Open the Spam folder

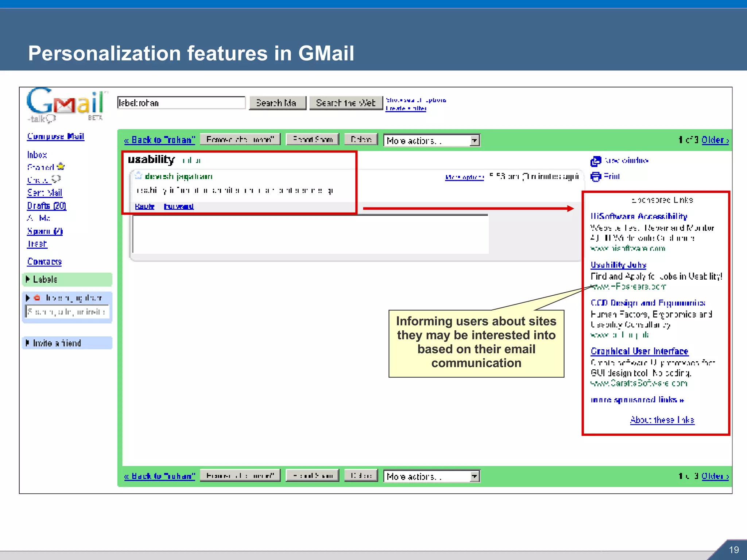(x=45, y=231)
